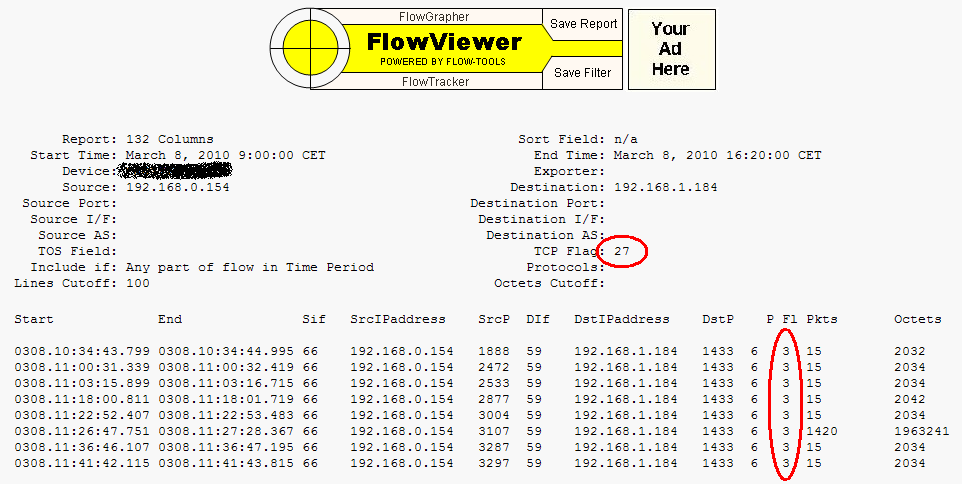The image size is (962, 484).
Task: Click Destination value 192.168.1.184 in report header
Action: 665,187
